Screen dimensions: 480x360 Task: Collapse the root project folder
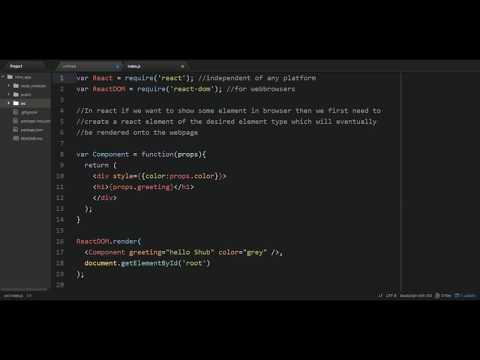click(x=3, y=77)
